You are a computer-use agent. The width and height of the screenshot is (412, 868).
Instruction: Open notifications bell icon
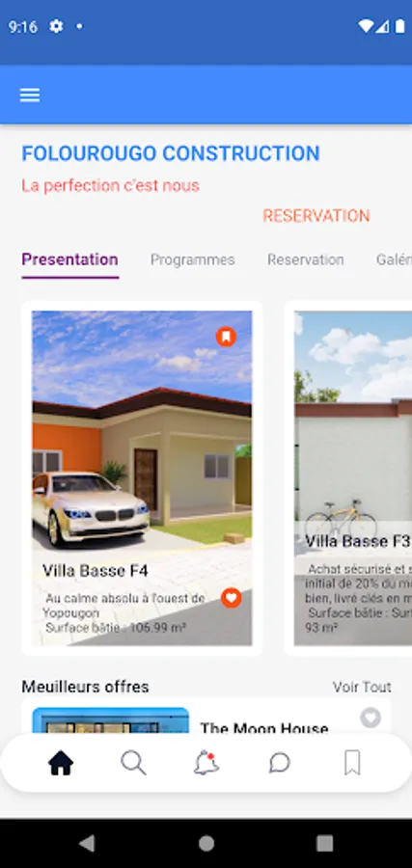pos(206,764)
